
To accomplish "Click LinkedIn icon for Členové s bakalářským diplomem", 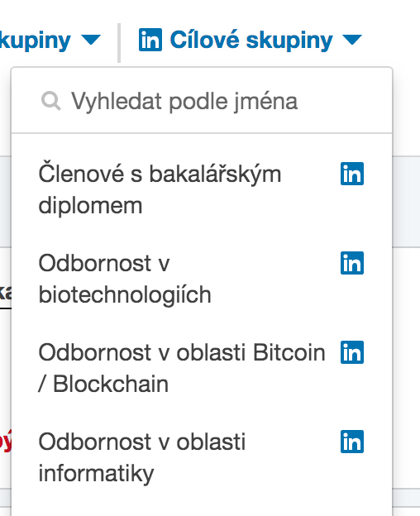I will point(352,174).
